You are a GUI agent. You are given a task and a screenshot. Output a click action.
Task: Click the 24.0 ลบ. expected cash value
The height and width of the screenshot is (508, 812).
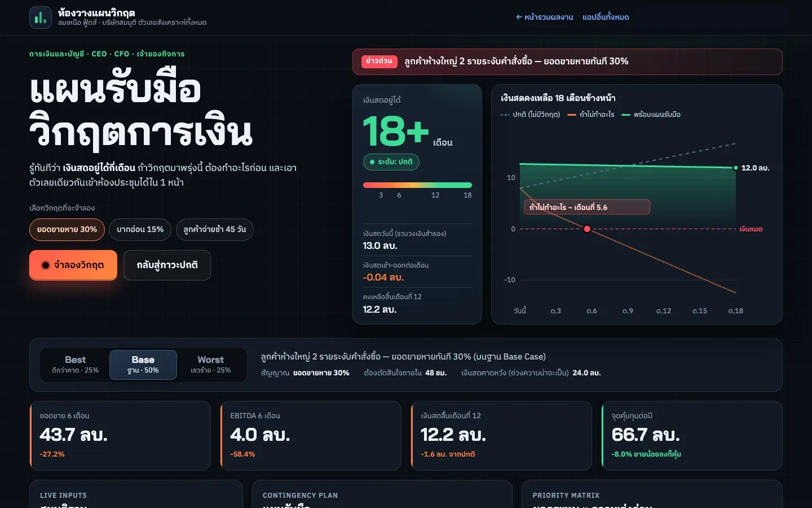[587, 373]
